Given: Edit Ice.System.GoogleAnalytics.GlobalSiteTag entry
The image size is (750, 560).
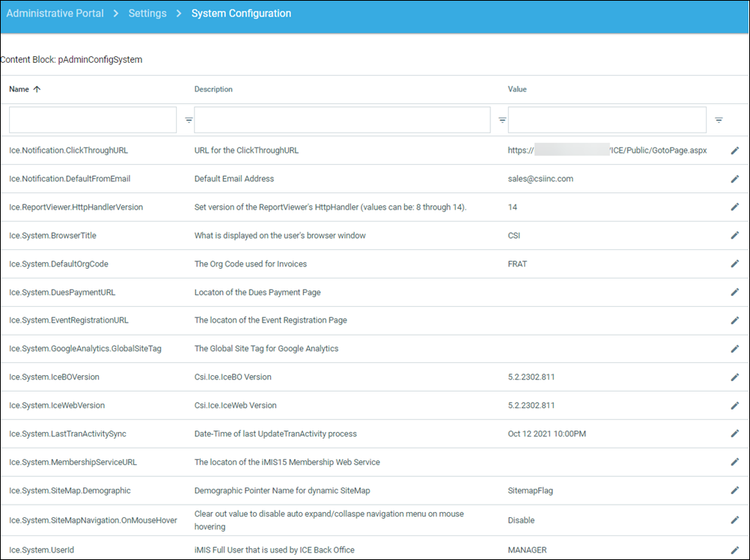Looking at the screenshot, I should click(x=734, y=349).
